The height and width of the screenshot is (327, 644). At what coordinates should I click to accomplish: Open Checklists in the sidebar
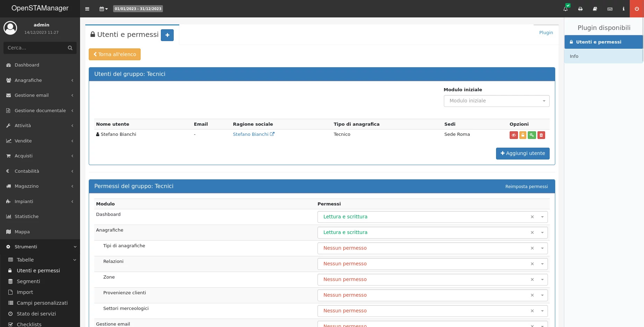click(40, 324)
